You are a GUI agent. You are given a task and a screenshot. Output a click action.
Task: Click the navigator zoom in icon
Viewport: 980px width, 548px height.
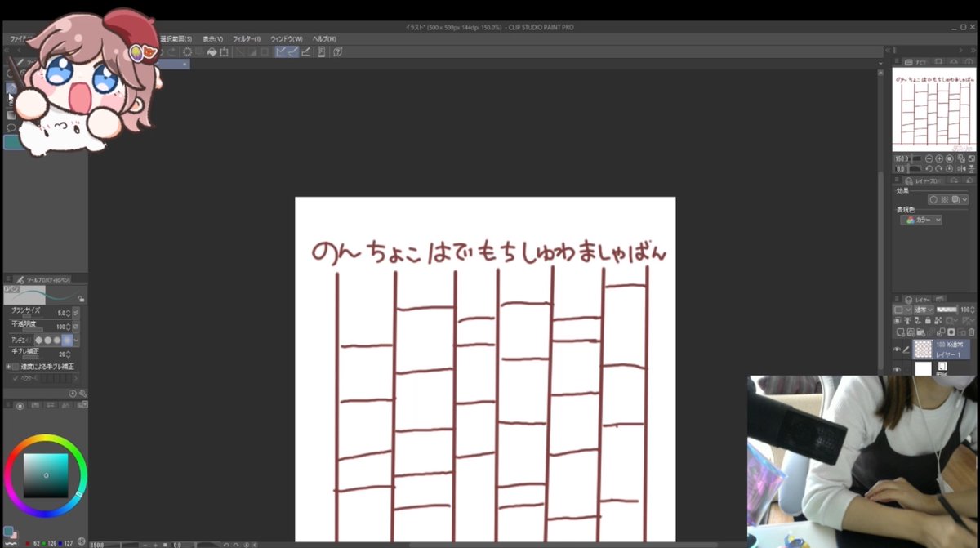tap(939, 158)
